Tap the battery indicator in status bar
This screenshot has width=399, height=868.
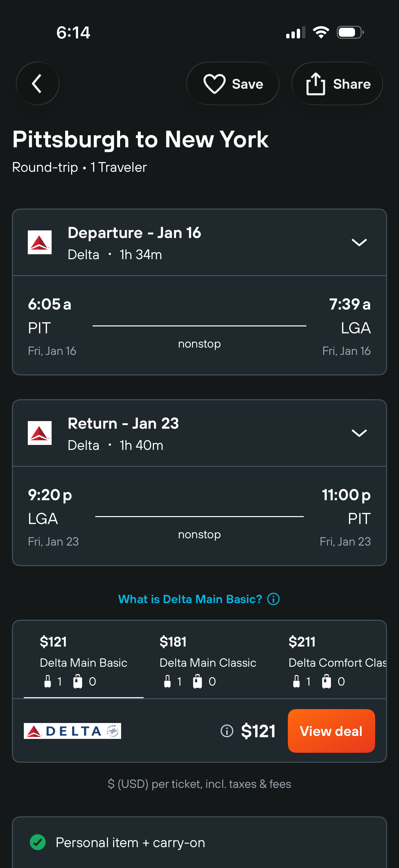(x=350, y=33)
